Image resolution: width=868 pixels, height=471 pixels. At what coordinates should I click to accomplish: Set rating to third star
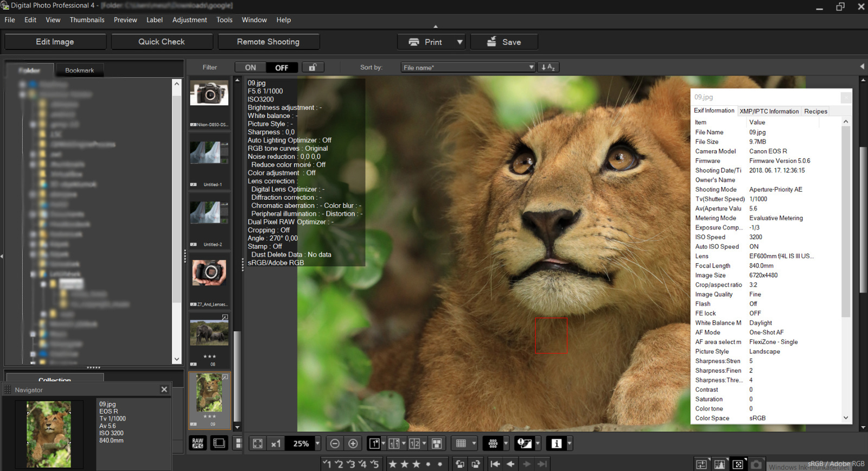[416, 464]
